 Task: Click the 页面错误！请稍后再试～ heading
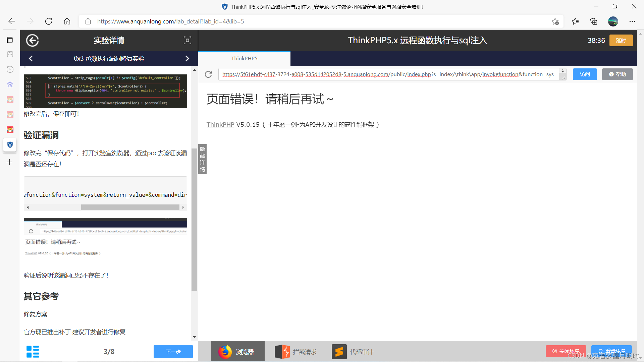point(270,99)
